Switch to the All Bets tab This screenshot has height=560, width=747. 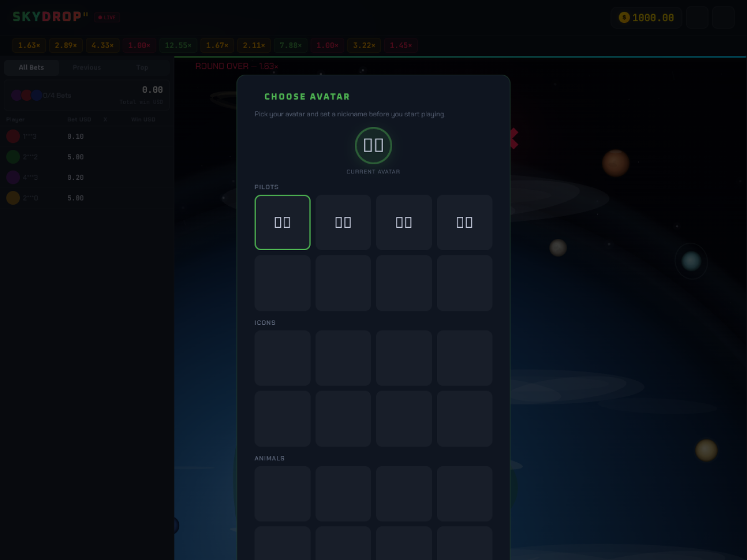coord(31,68)
